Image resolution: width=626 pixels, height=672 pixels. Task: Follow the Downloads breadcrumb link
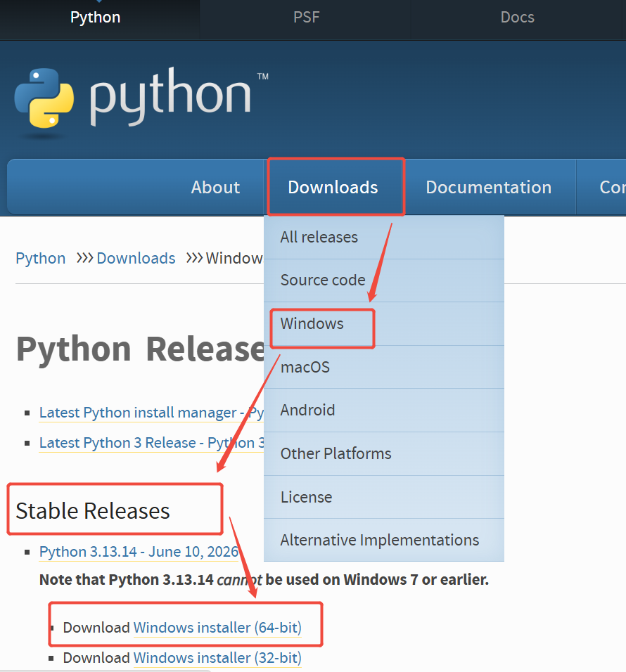pos(136,259)
